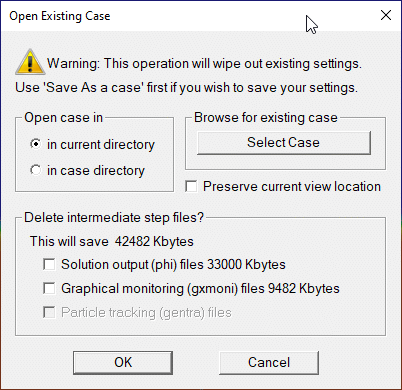402x390 pixels.
Task: Open the Select Case browse button
Action: (284, 143)
